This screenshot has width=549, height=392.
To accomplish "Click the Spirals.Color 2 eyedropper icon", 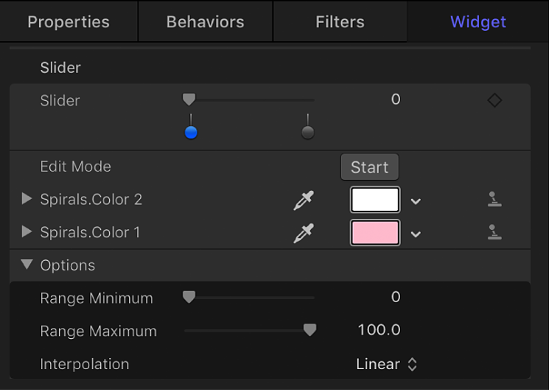I will click(304, 200).
